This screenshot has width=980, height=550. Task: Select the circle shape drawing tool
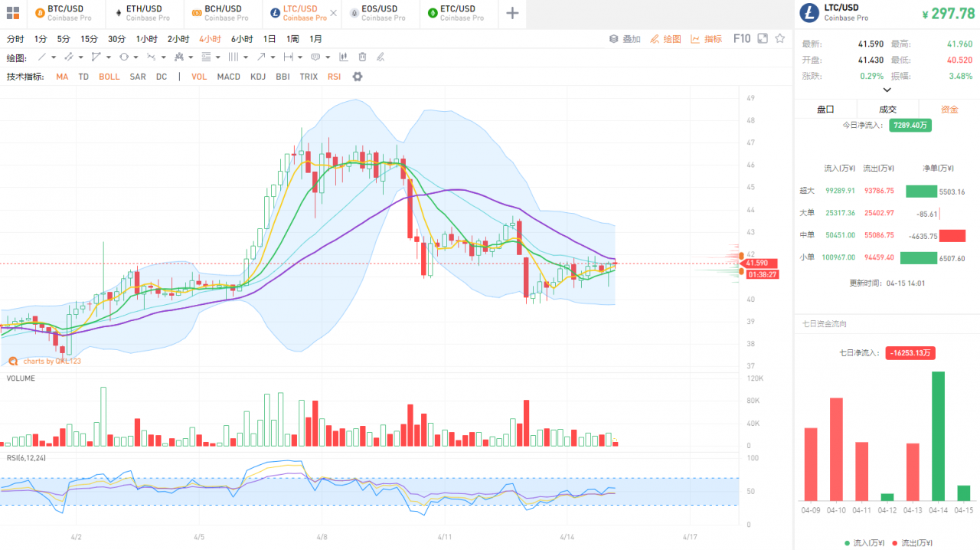tap(124, 57)
